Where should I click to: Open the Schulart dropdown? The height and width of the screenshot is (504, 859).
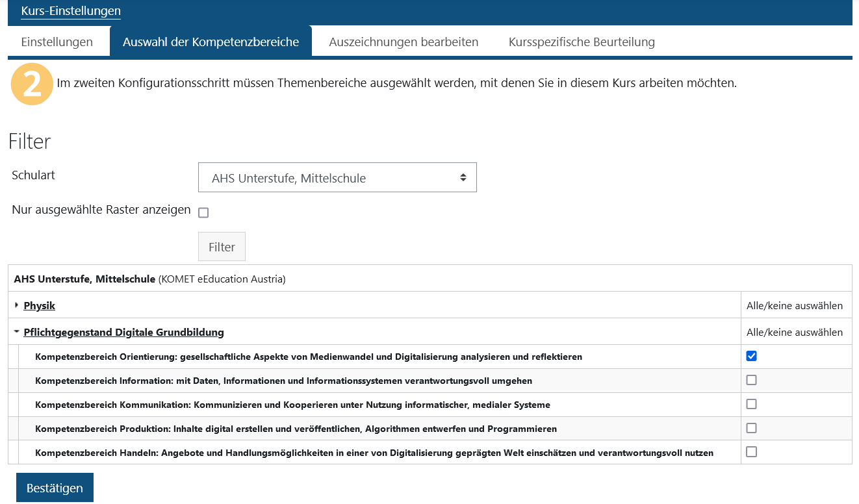coord(337,177)
